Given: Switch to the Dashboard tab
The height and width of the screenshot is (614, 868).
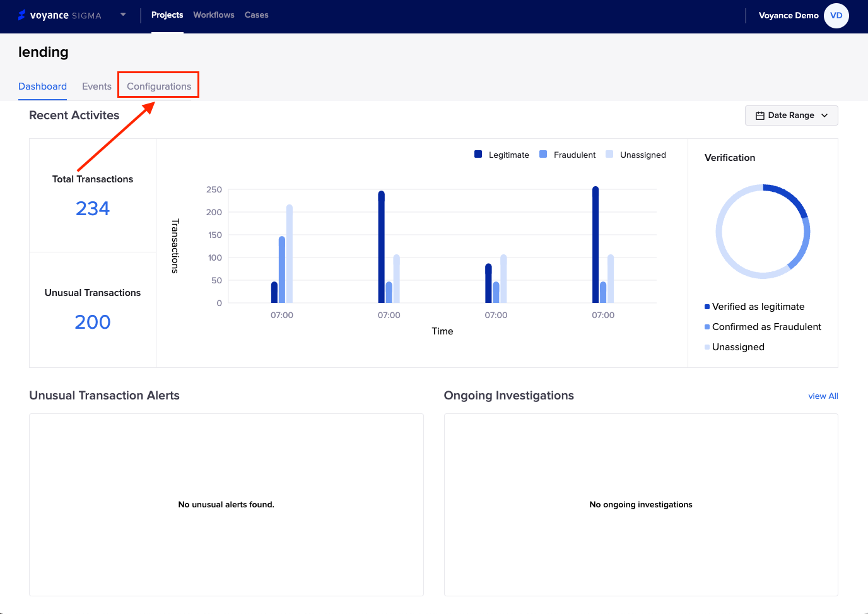Looking at the screenshot, I should click(x=42, y=86).
